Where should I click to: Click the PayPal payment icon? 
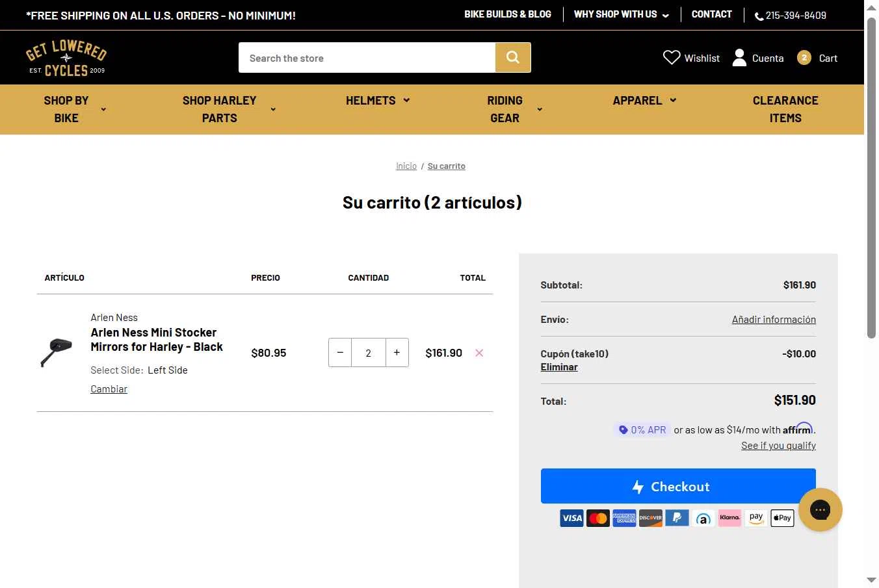click(x=677, y=518)
